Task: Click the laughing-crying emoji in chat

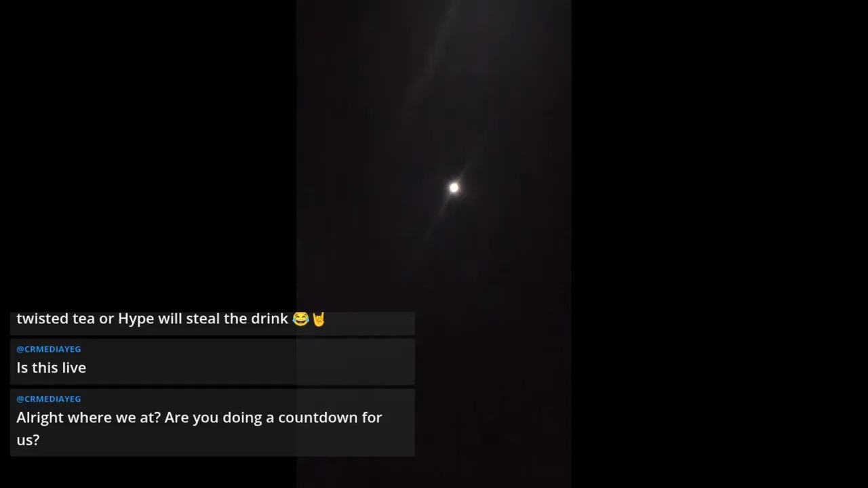Action: coord(300,319)
